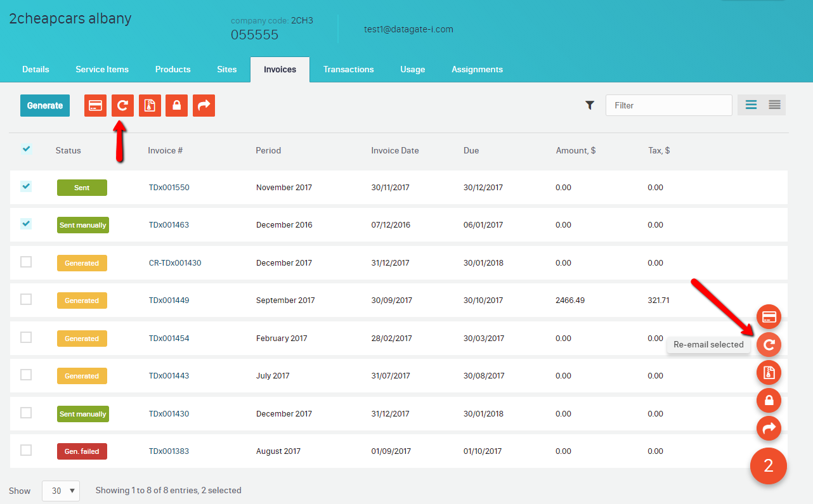The image size is (813, 504).
Task: Sort the table by Invoice Date column
Action: (x=394, y=151)
